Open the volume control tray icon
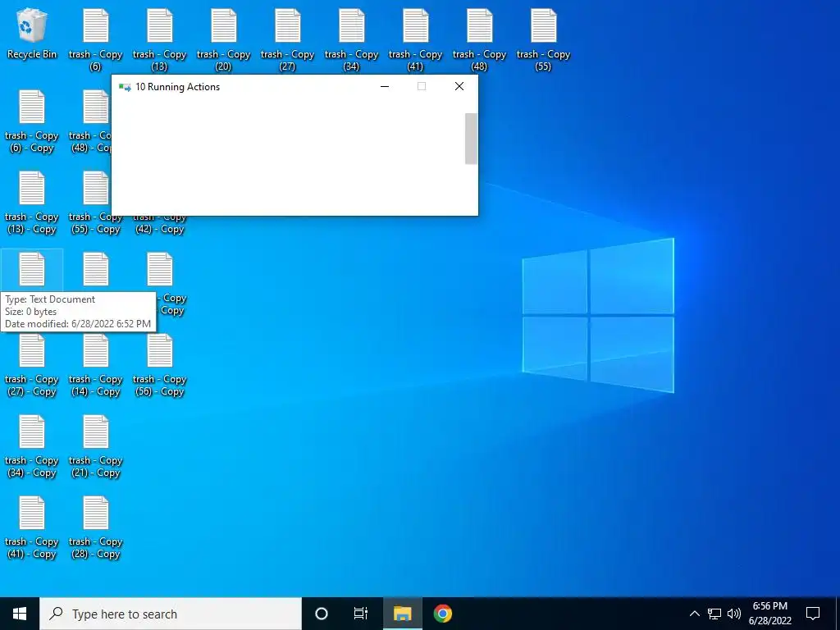Screen dimensions: 840x630 734,614
